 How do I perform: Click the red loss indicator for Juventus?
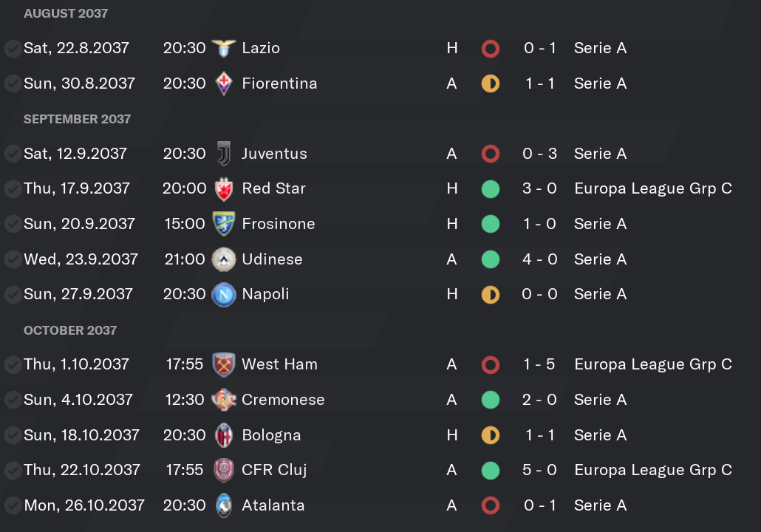coord(490,154)
